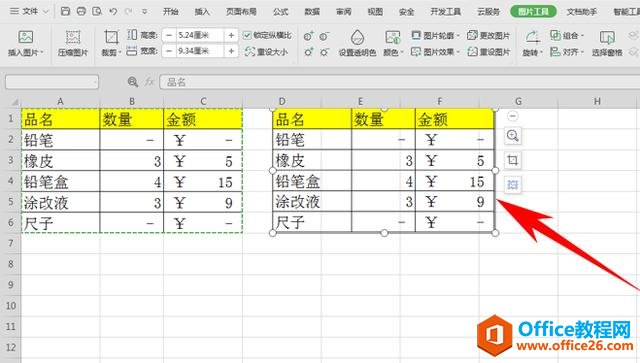Viewport: 640px width, 363px height.
Task: Switch to the 审阅 Review tab
Action: pyautogui.click(x=344, y=11)
